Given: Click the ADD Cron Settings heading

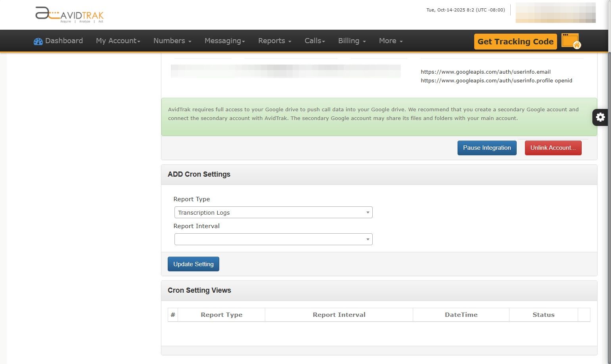Looking at the screenshot, I should 199,174.
